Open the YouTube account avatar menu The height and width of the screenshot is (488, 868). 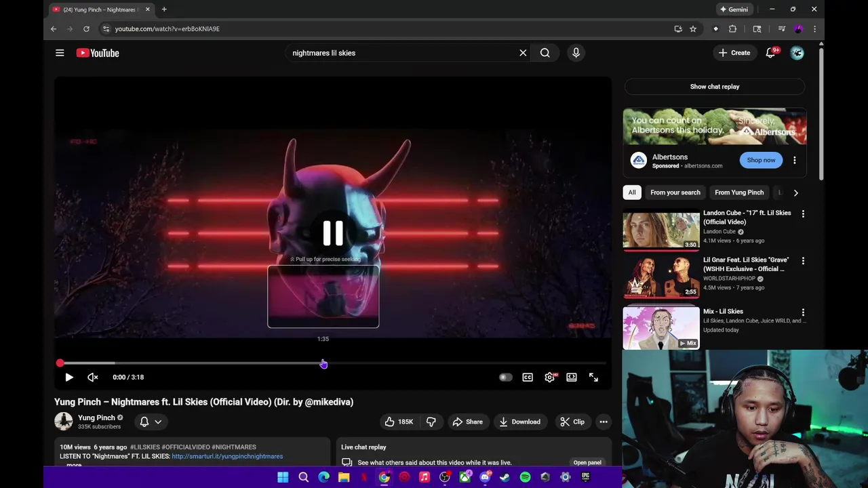click(x=797, y=53)
